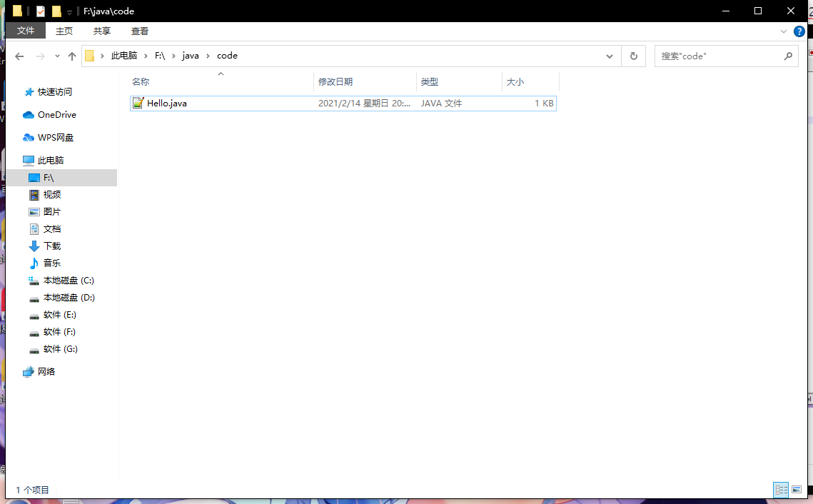813x504 pixels.
Task: Open the 共享 ribbon tab
Action: click(x=101, y=31)
